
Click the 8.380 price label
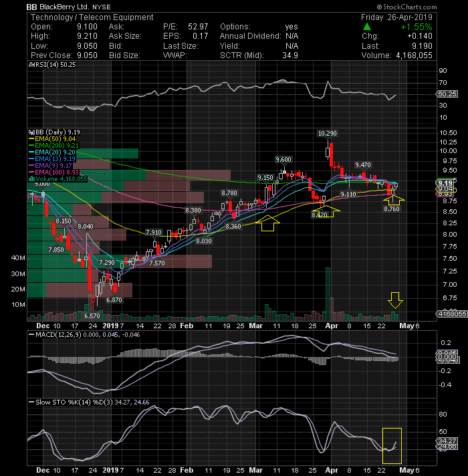pos(193,210)
